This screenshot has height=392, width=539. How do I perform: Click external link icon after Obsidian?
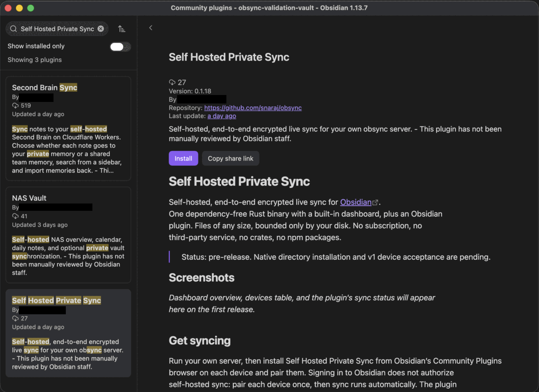tap(375, 202)
